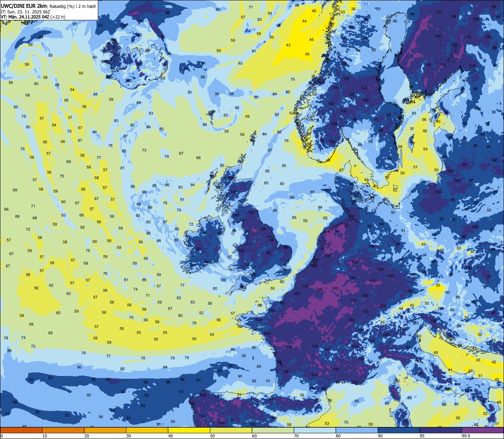Click the light blue 80–90 legend swatch
504x439 pixels.
point(357,430)
